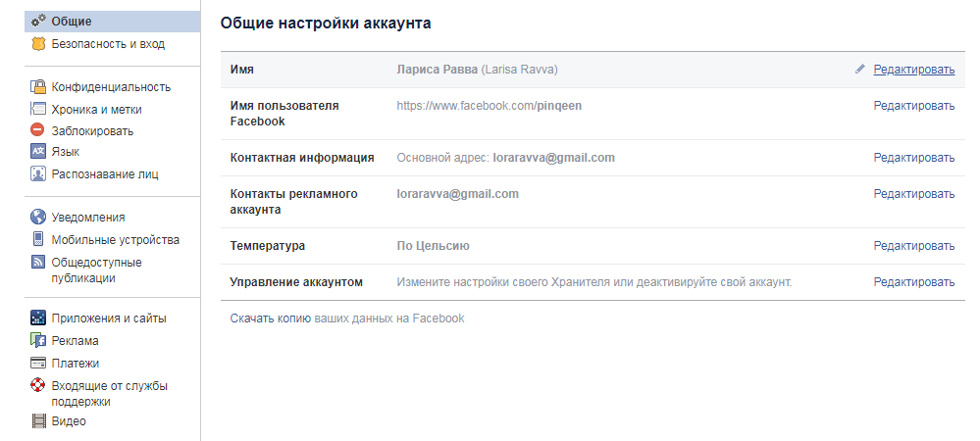This screenshot has height=441, width=980.
Task: Go to the Платежи settings page
Action: [x=75, y=363]
